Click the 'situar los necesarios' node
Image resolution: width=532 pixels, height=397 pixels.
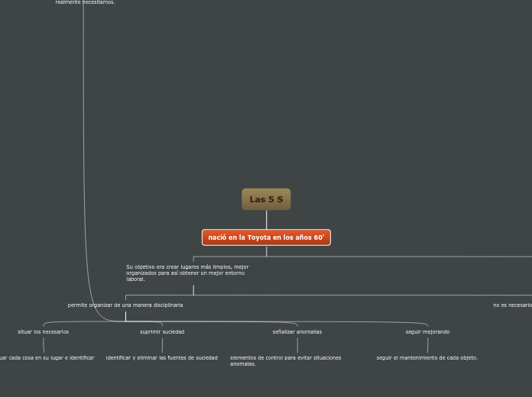43,332
